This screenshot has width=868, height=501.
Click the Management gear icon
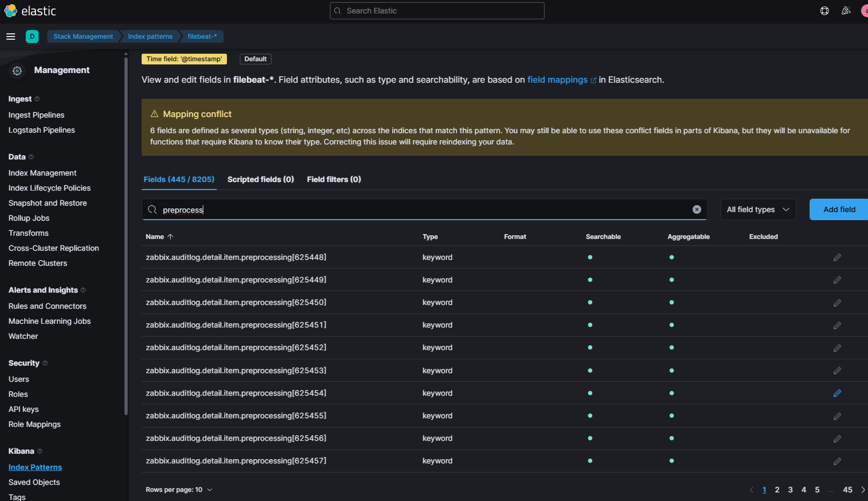[17, 70]
